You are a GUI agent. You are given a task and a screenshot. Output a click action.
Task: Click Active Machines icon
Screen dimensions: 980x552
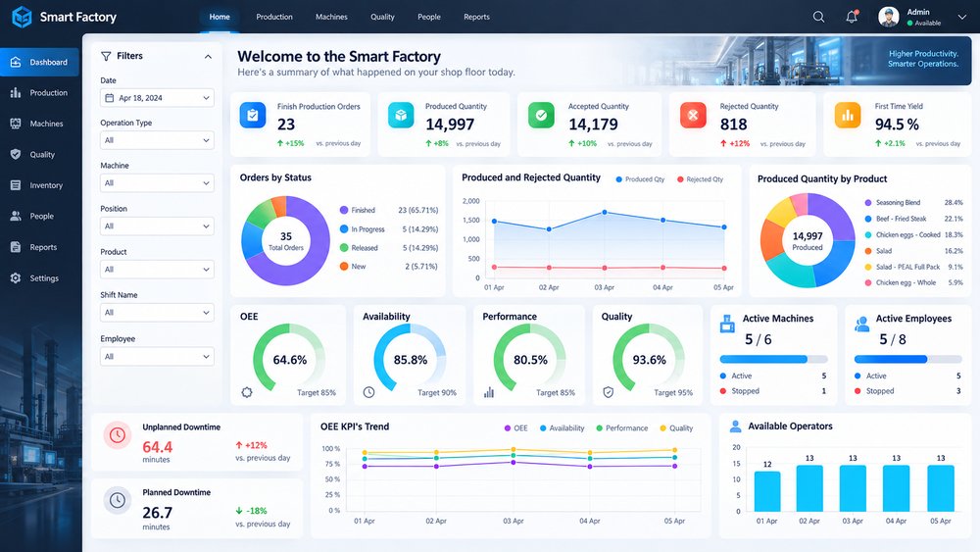point(727,324)
